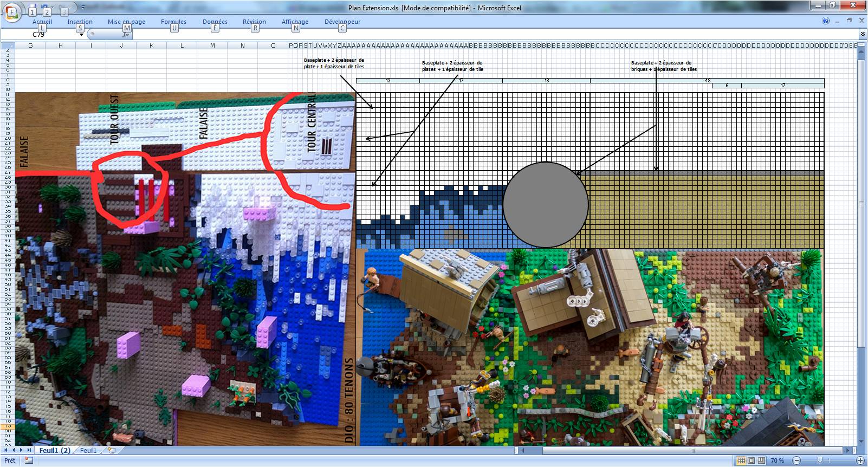Click the macro recording icon in status bar
The image size is (868, 467).
point(29,460)
